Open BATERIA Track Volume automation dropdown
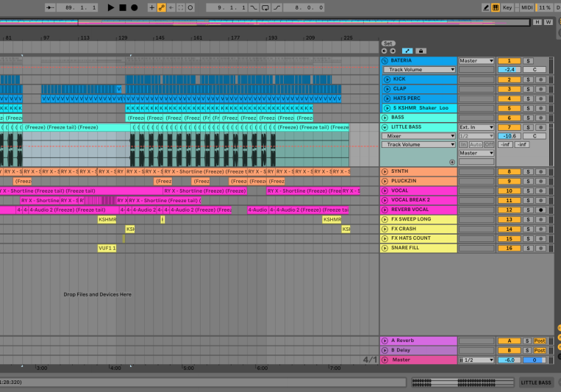This screenshot has height=392, width=561. pyautogui.click(x=419, y=69)
